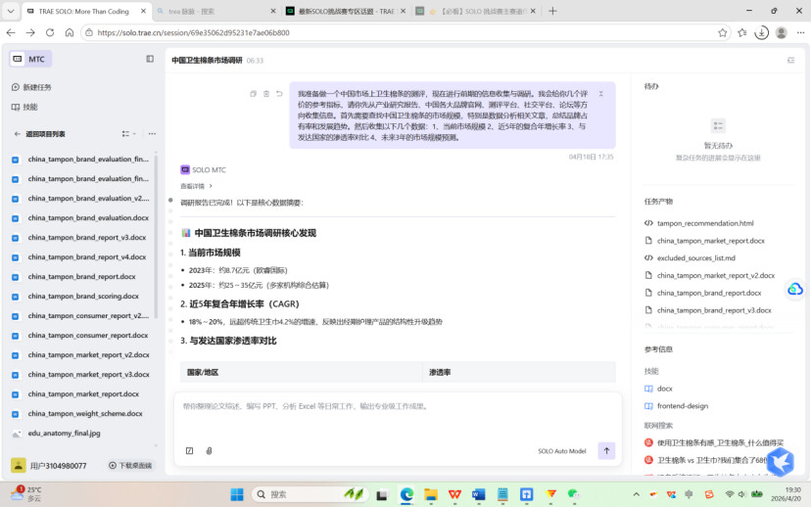Click the undo arrow icon beside the message
Image resolution: width=812 pixels, height=507 pixels.
279,94
